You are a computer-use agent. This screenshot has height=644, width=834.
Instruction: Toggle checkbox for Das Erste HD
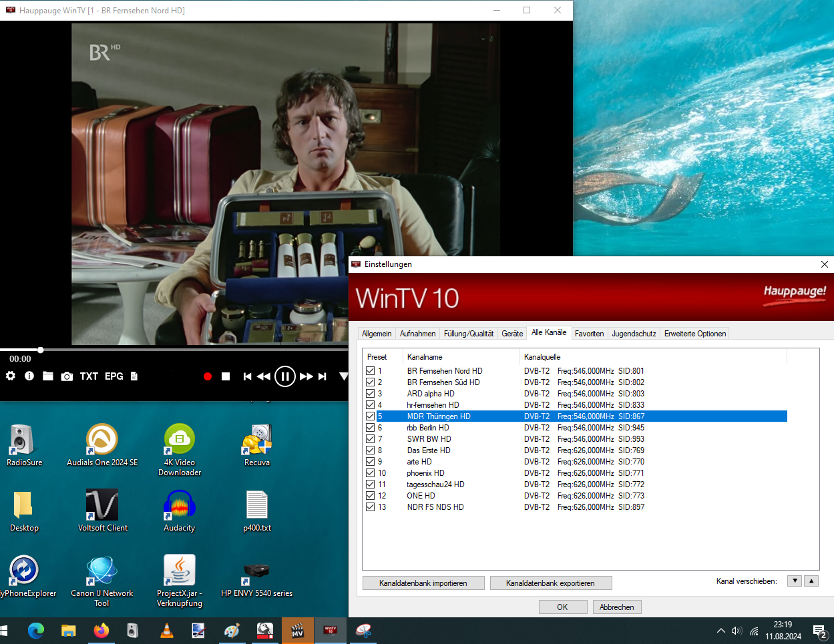click(x=370, y=450)
